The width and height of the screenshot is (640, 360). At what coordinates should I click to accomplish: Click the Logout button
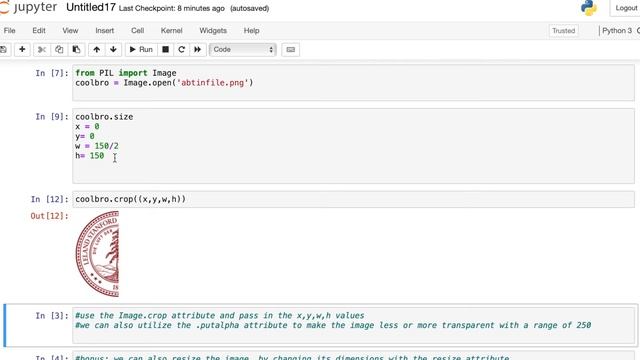coord(626,8)
